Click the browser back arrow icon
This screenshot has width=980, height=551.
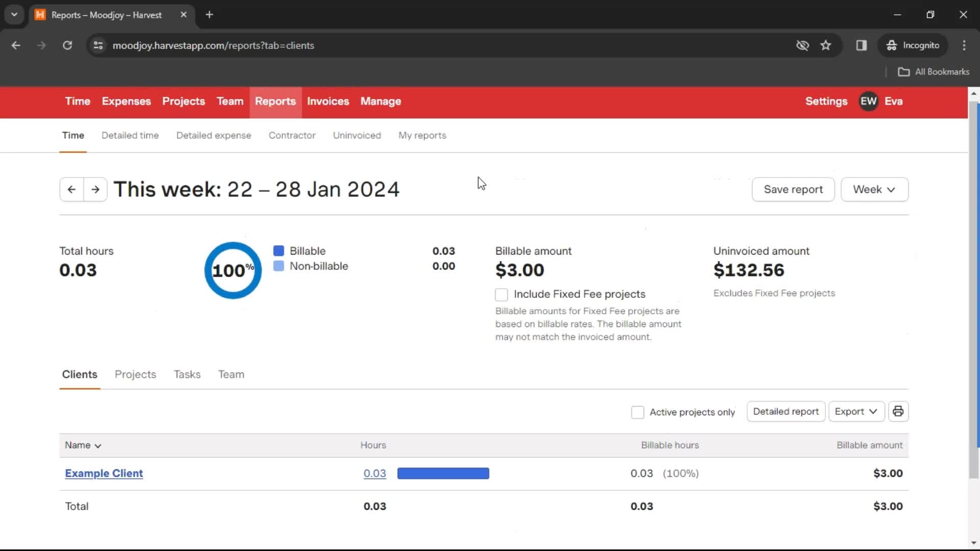click(x=15, y=45)
